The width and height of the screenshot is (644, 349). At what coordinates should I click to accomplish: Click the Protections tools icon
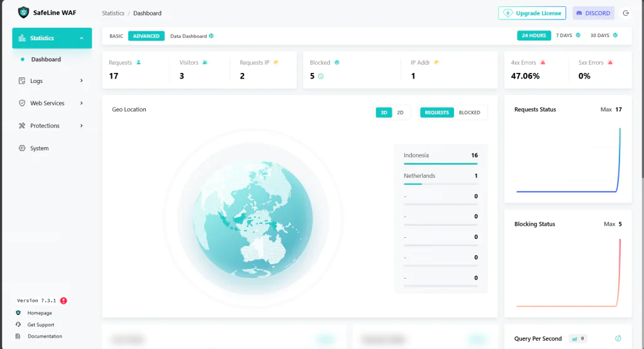click(x=22, y=126)
